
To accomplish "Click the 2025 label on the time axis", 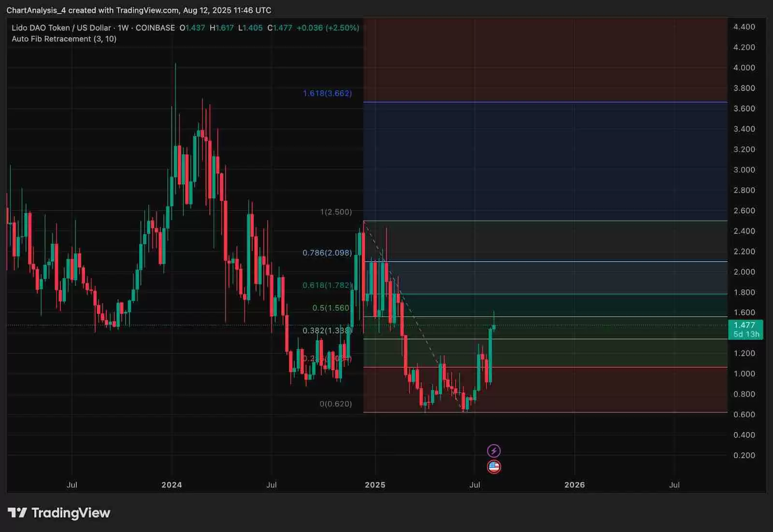I will click(375, 485).
